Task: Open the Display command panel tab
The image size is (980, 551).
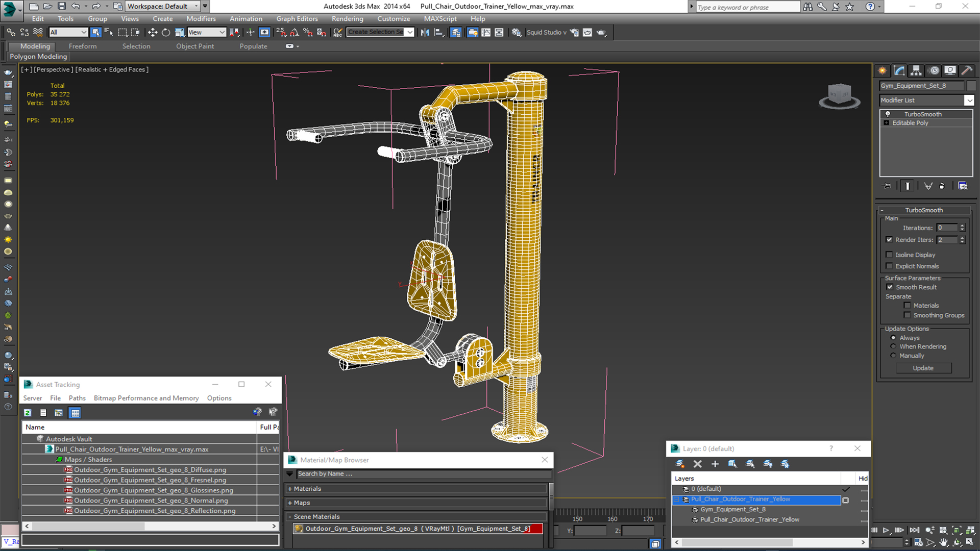Action: coord(950,70)
